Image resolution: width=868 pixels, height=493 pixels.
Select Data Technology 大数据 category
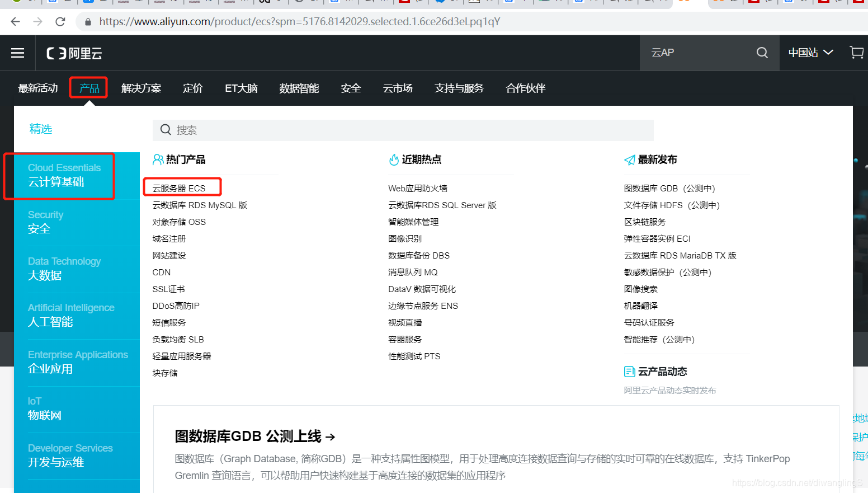tap(77, 269)
